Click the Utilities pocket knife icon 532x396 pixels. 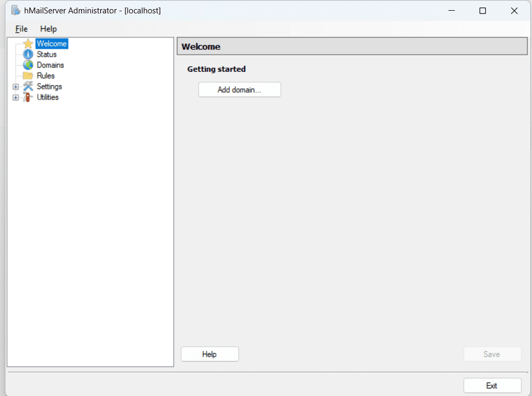coord(28,97)
